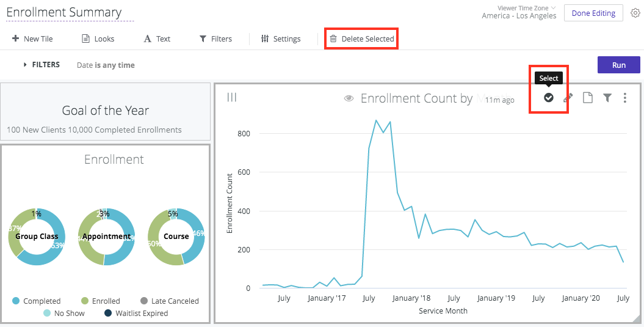Click the Enrollment Summary dashboard title field
This screenshot has height=327, width=644.
pyautogui.click(x=64, y=12)
